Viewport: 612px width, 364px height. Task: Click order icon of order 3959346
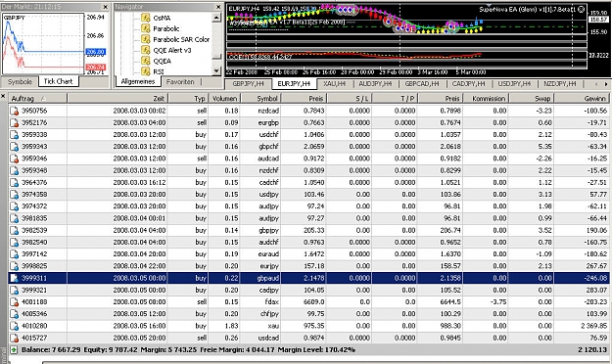(x=15, y=159)
